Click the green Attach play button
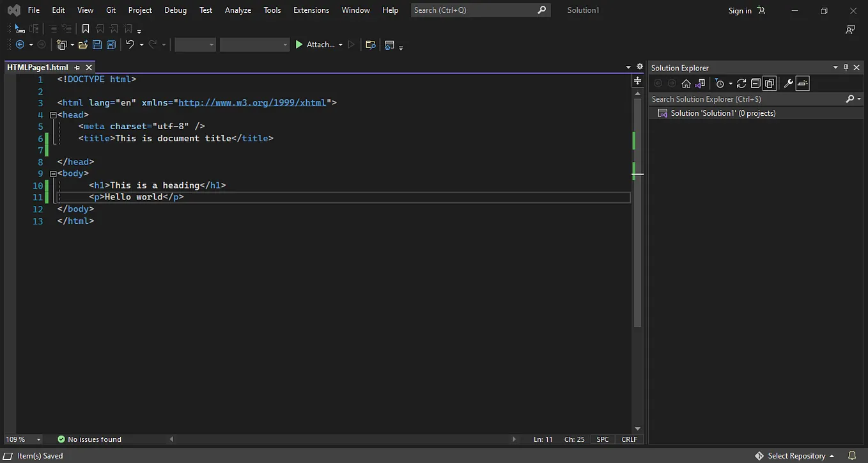868x463 pixels. [298, 45]
